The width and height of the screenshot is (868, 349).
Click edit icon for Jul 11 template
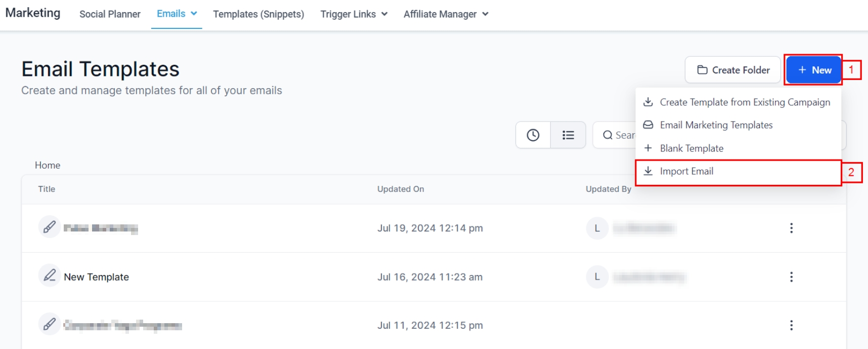click(x=50, y=324)
